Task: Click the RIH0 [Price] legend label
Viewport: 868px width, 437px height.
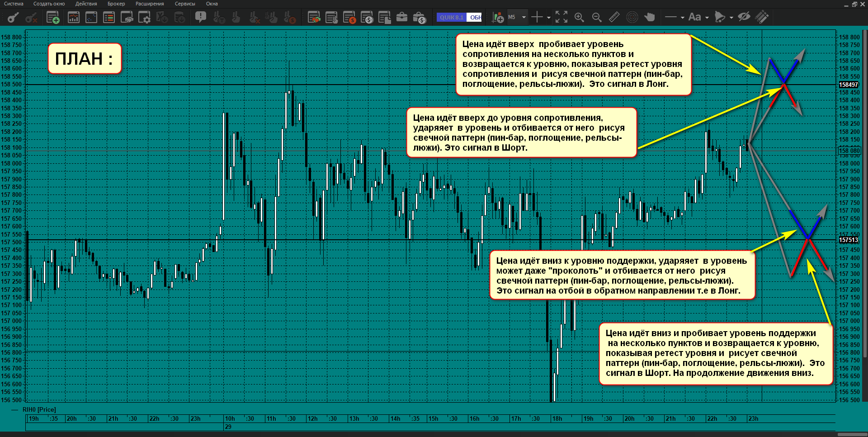Action: (39, 409)
